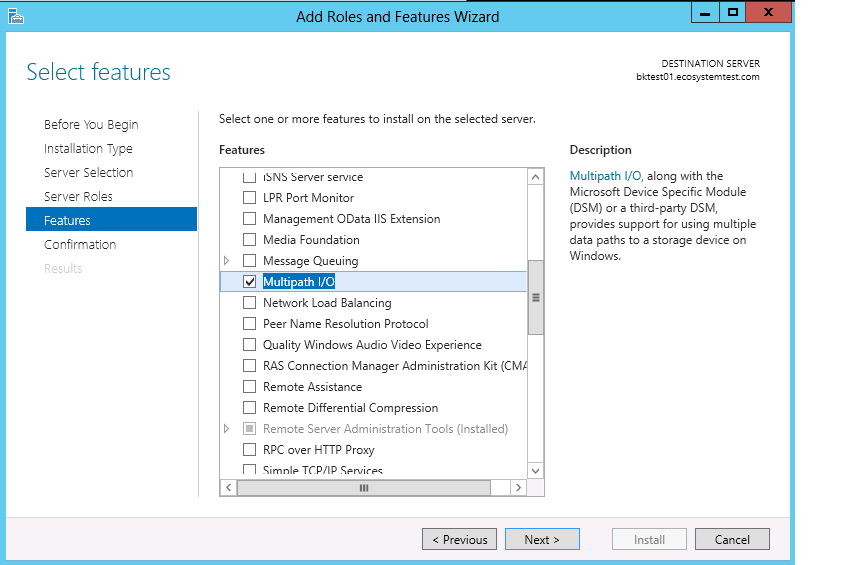Open the Installation Type step
The image size is (864, 565).
pyautogui.click(x=88, y=149)
